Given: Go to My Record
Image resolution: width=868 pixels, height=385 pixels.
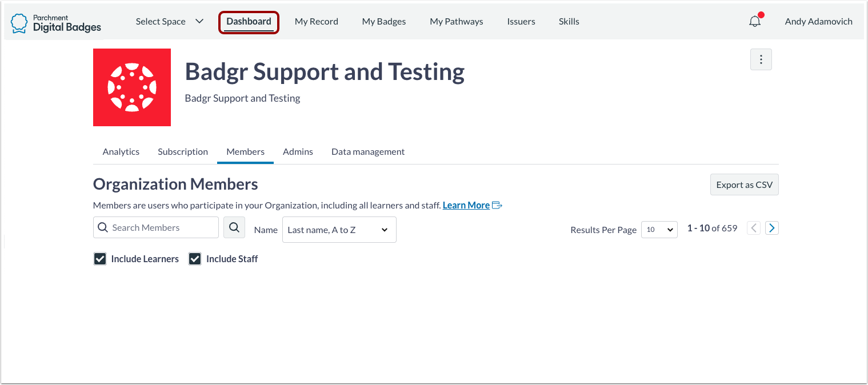Looking at the screenshot, I should 317,22.
